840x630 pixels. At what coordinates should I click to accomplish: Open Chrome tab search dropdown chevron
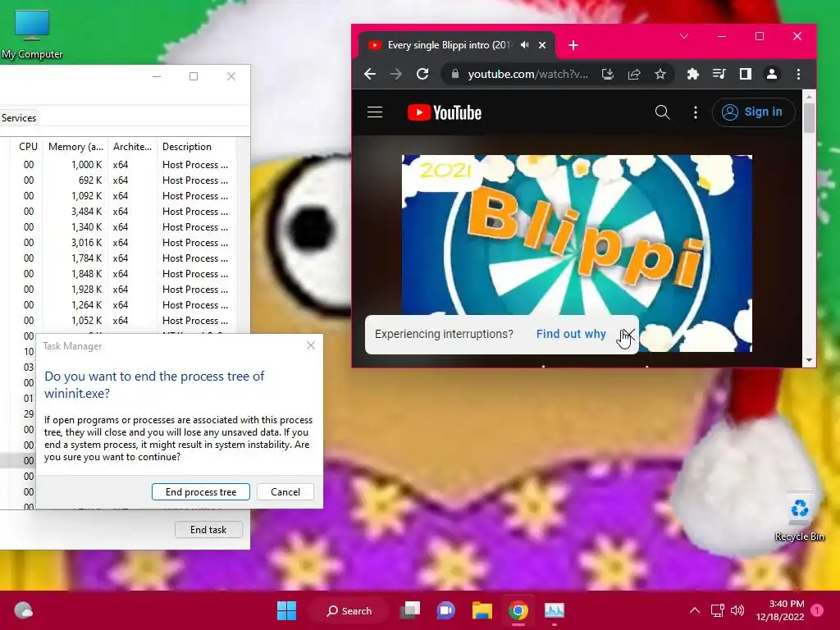click(x=684, y=36)
